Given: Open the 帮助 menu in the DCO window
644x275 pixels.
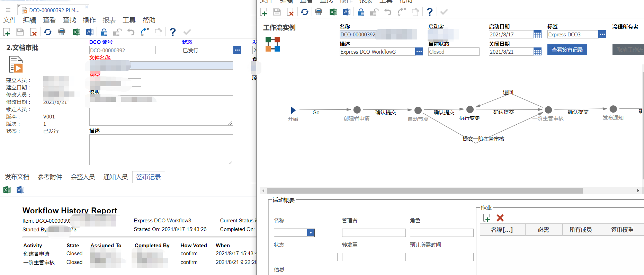Looking at the screenshot, I should tap(149, 20).
